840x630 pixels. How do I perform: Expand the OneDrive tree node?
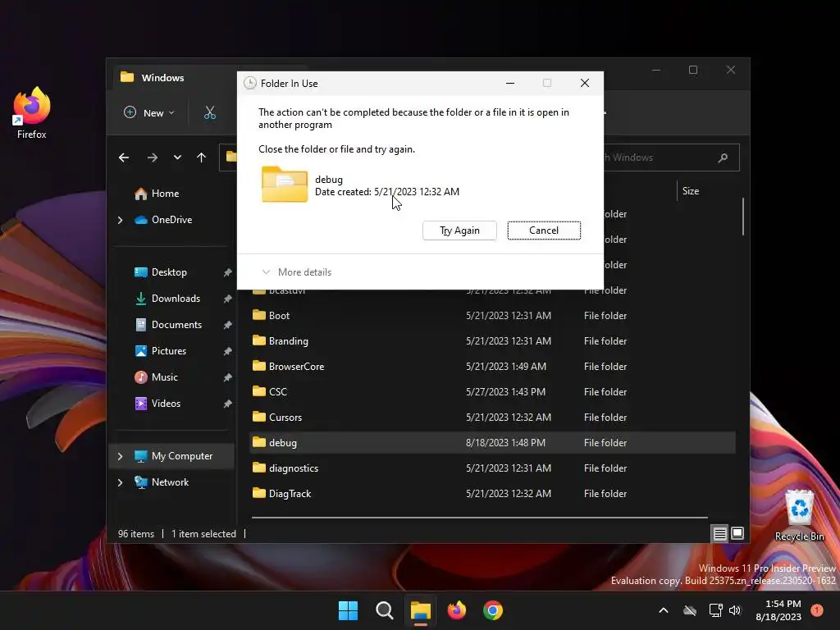tap(120, 220)
